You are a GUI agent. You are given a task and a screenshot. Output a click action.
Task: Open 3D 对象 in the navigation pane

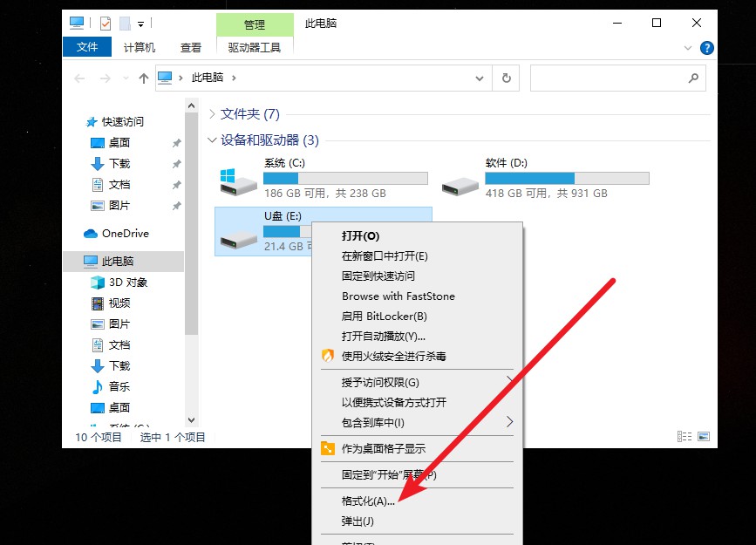point(128,283)
